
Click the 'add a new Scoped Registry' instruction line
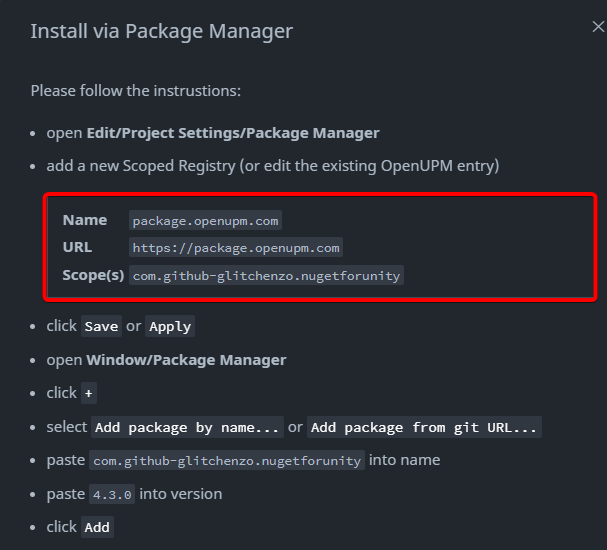(272, 165)
